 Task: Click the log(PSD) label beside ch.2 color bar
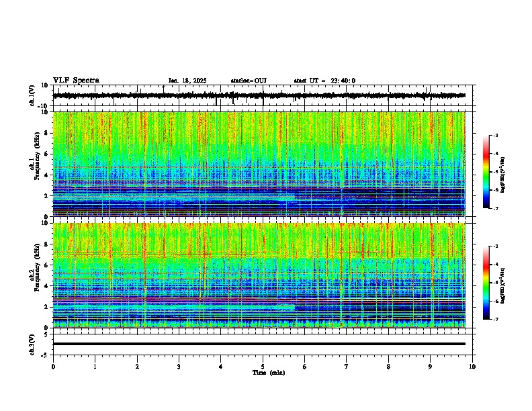point(503,285)
